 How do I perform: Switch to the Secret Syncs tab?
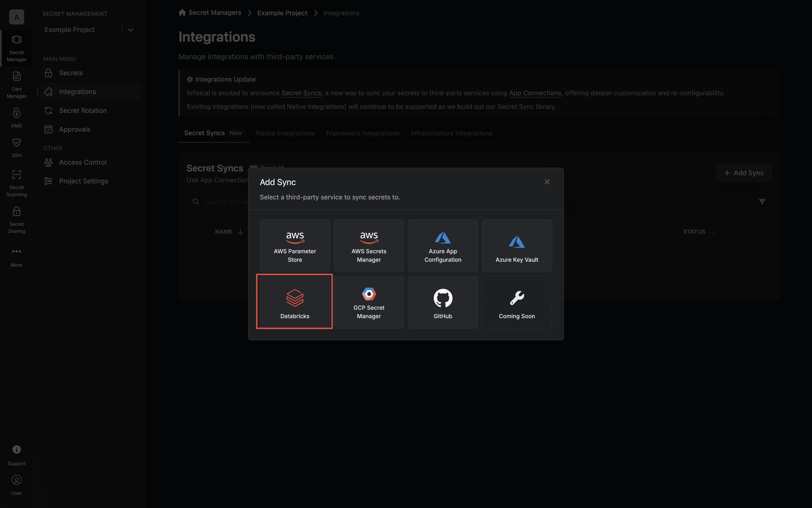(214, 133)
